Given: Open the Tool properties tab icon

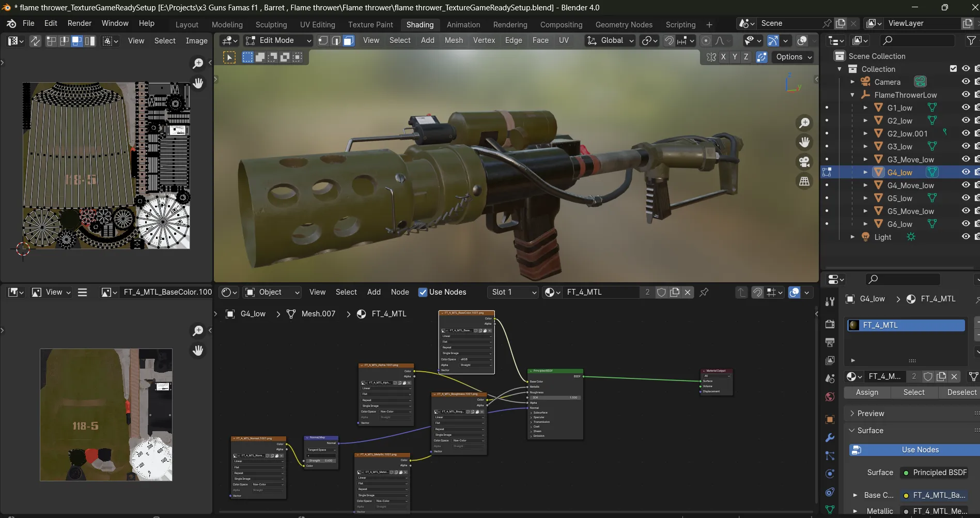Looking at the screenshot, I should (830, 301).
